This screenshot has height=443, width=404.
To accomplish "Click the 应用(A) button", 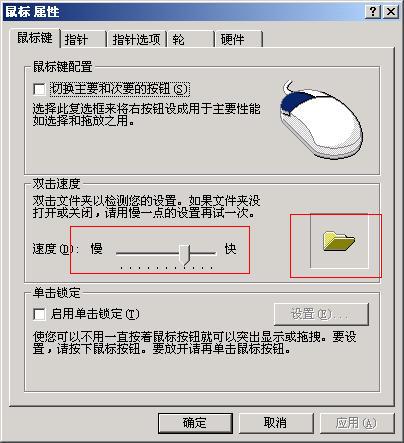I will click(356, 423).
